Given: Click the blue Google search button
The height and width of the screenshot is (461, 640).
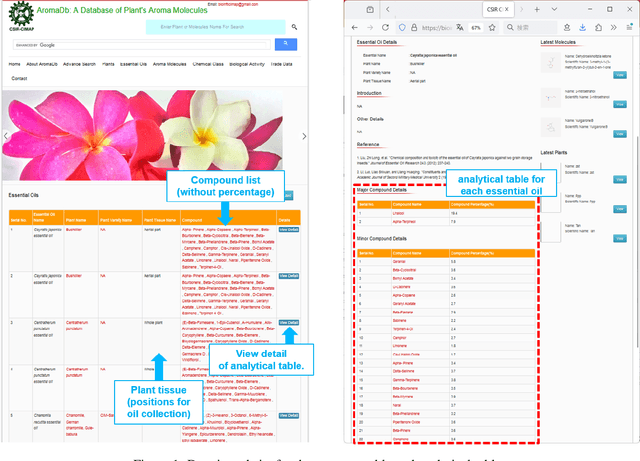Looking at the screenshot, I should (x=286, y=44).
